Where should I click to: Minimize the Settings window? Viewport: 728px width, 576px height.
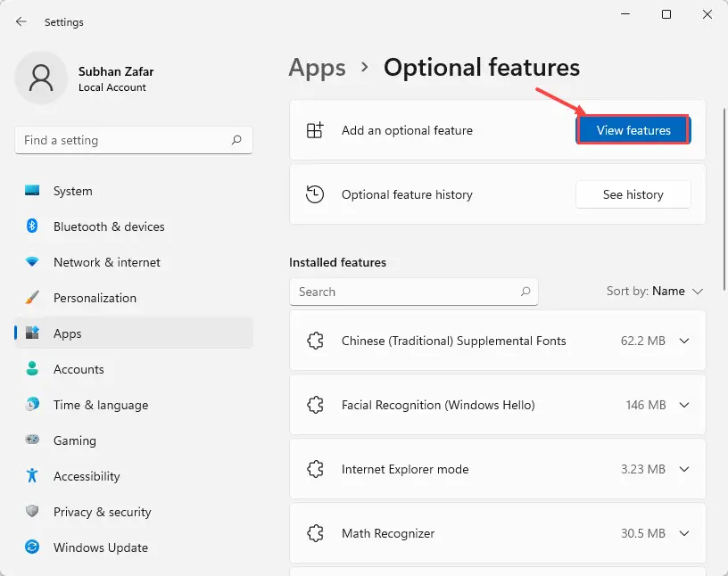point(625,14)
